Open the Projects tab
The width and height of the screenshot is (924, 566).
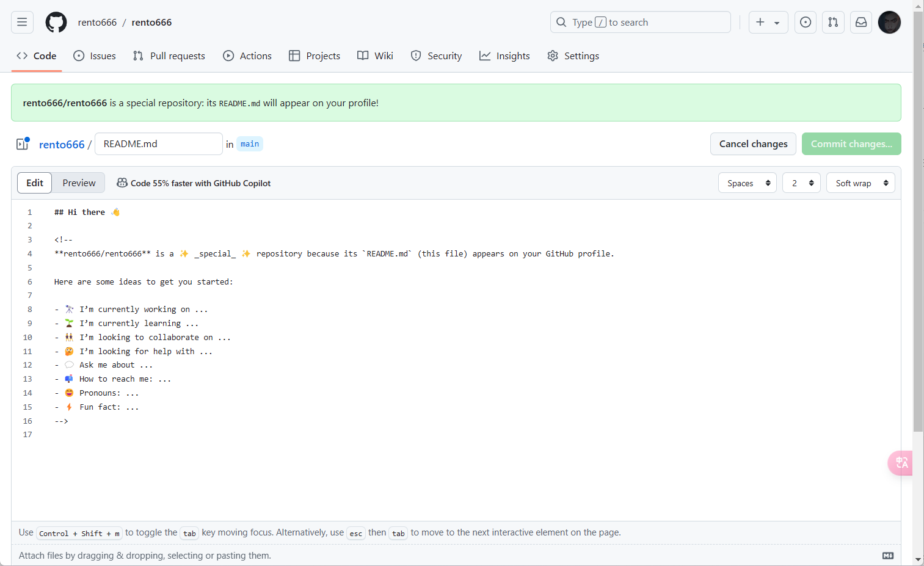tap(315, 56)
